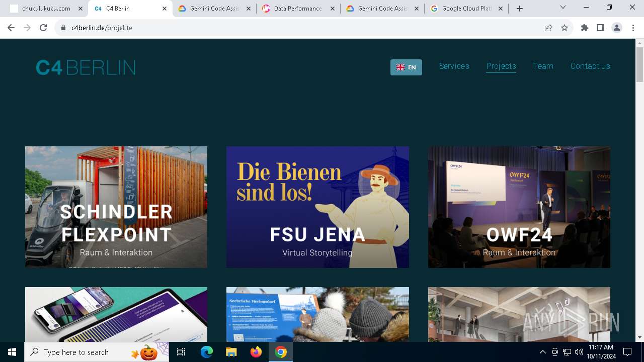
Task: Open the smartphone and tablet project card
Action: pyautogui.click(x=116, y=314)
